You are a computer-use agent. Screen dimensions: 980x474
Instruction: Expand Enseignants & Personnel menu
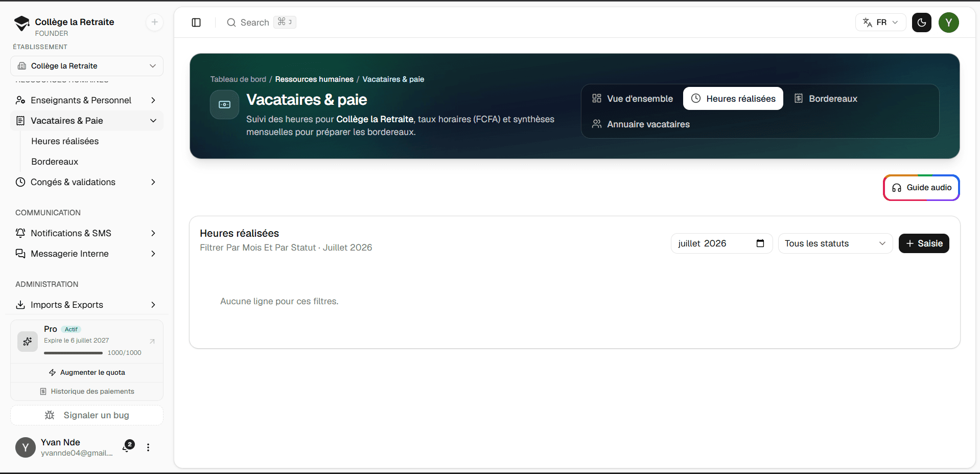coord(87,100)
